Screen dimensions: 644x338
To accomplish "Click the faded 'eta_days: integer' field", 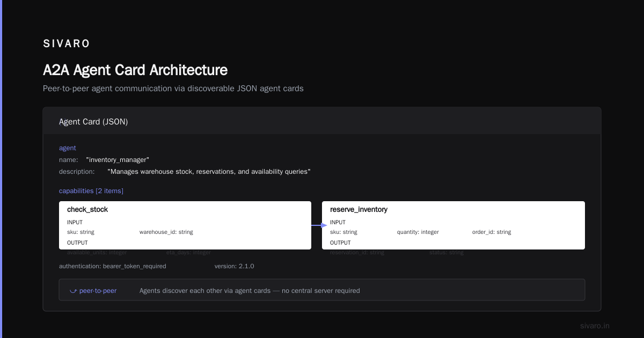I will point(188,252).
